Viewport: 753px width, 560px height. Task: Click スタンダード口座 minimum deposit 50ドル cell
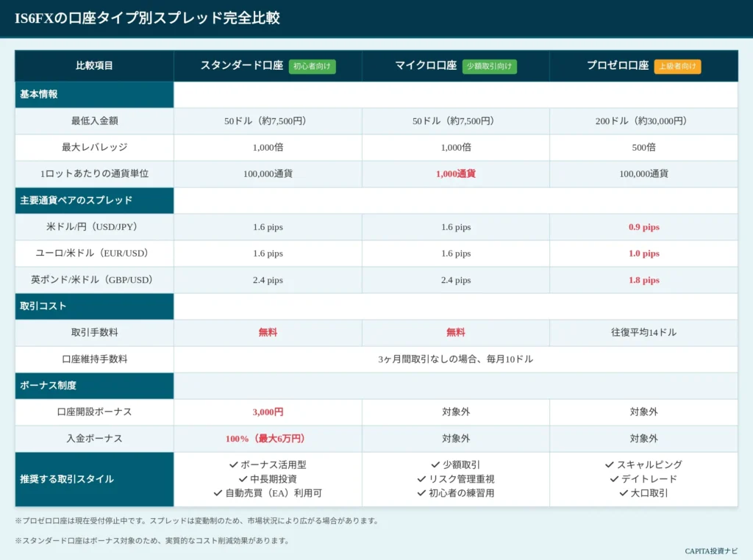coord(268,121)
